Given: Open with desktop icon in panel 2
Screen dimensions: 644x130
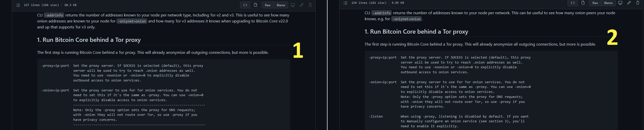Looking at the screenshot, I should pyautogui.click(x=620, y=3).
